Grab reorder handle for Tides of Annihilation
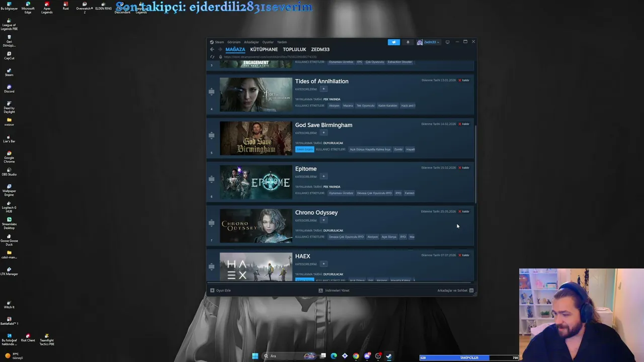The image size is (644, 362). [211, 92]
